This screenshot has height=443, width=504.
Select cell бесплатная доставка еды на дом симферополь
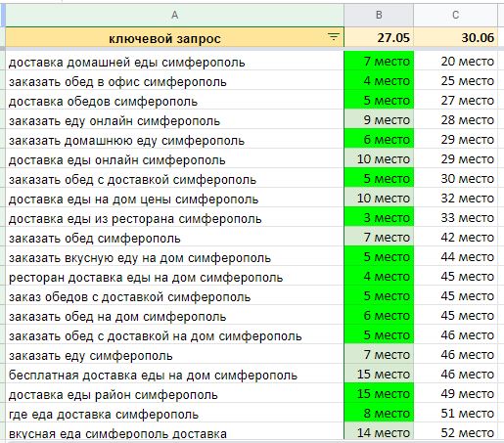(x=175, y=374)
